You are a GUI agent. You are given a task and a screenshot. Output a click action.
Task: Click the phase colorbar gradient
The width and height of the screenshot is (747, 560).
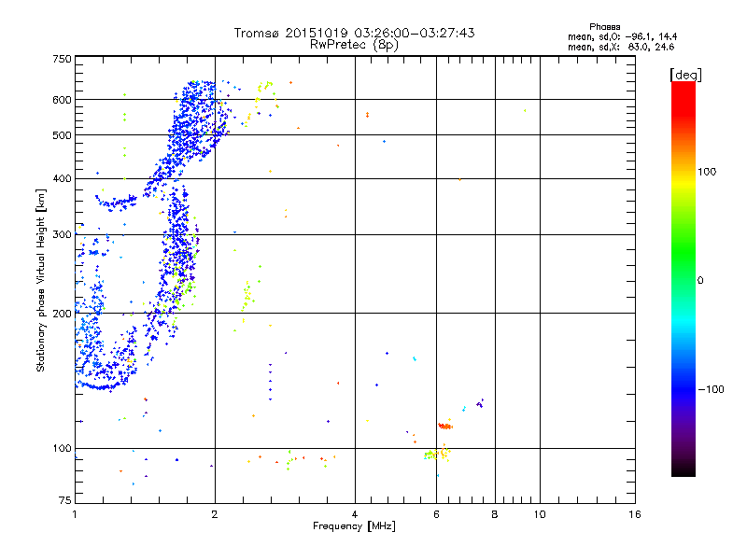(x=684, y=278)
